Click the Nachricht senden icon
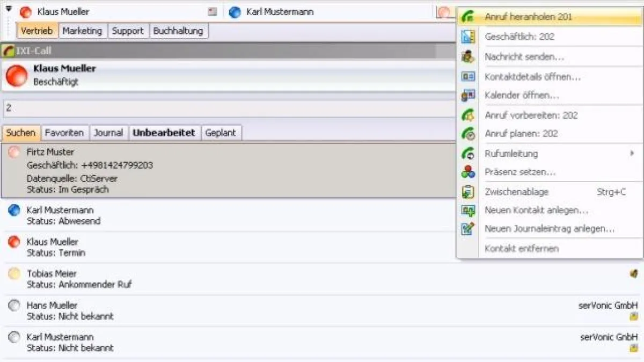This screenshot has width=644, height=362. [x=469, y=56]
